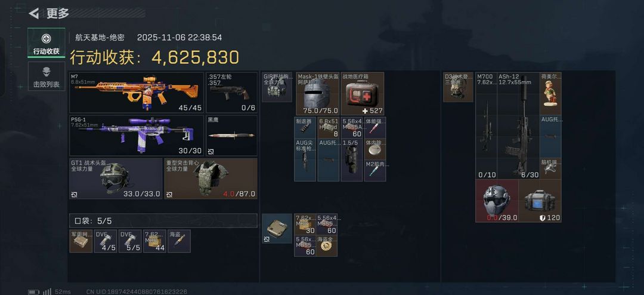Select the GIR野战胸挂 chest rig
Image resolution: width=644 pixels, height=295 pixels.
point(277,87)
